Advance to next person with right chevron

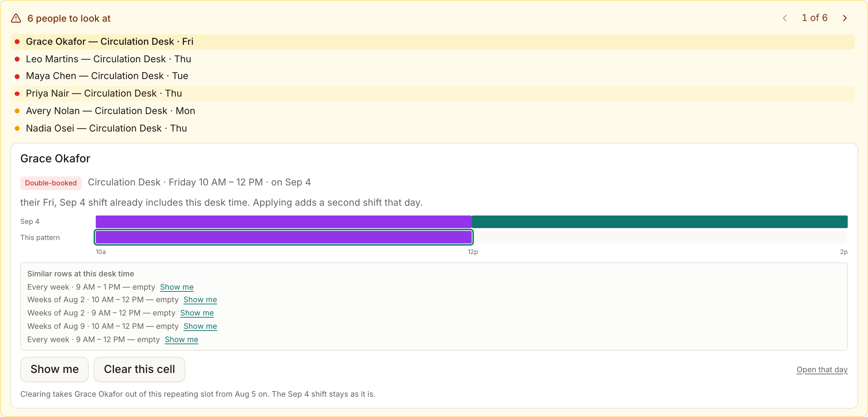click(845, 18)
